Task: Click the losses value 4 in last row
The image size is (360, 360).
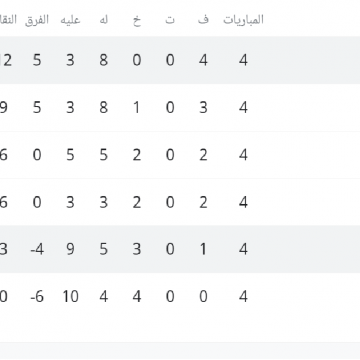Action: click(137, 296)
